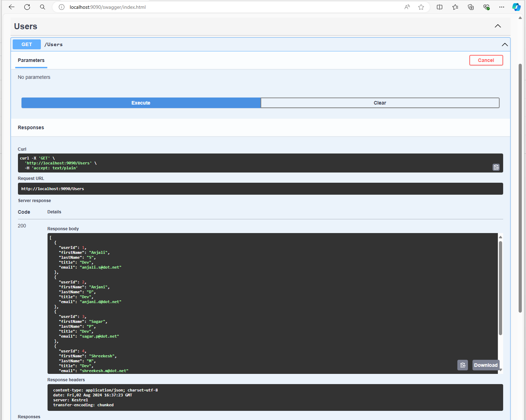The width and height of the screenshot is (526, 420).
Task: Click the "sagar.p@dot.net" email value
Action: click(x=99, y=336)
